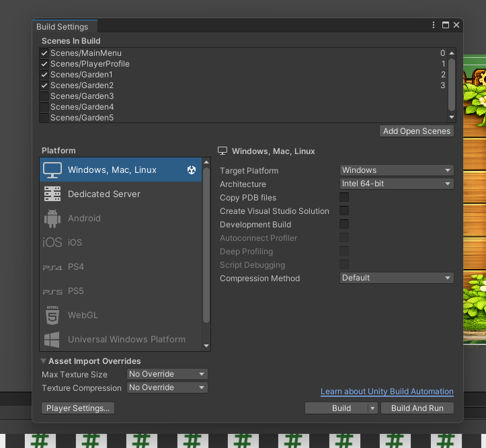Click the iOS platform logo
The height and width of the screenshot is (448, 486).
point(52,242)
